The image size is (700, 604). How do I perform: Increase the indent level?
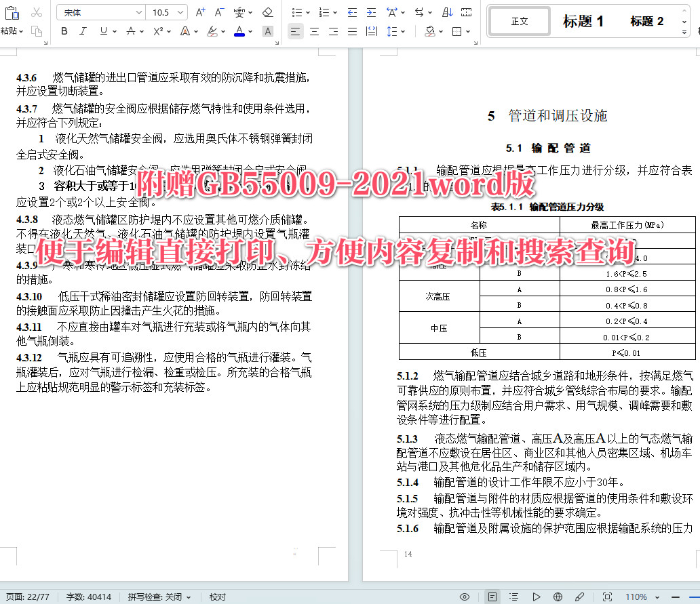pyautogui.click(x=371, y=12)
